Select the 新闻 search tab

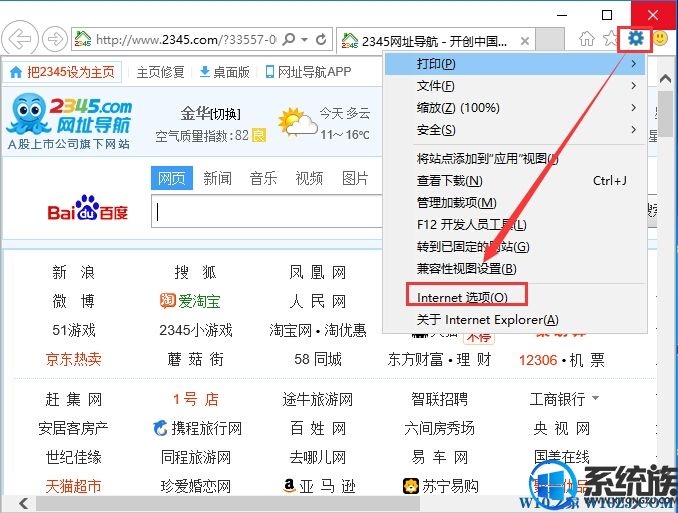click(217, 178)
